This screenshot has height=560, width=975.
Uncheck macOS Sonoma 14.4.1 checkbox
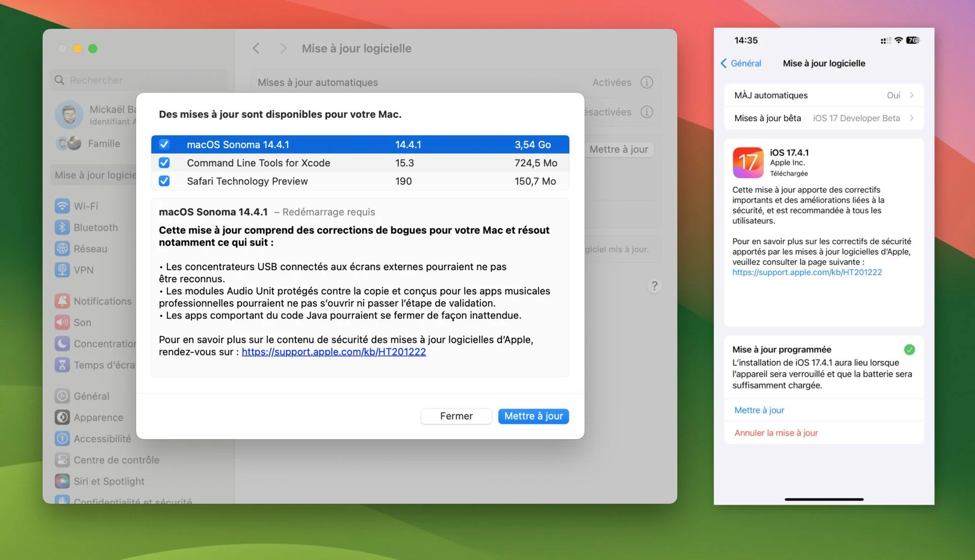point(164,145)
